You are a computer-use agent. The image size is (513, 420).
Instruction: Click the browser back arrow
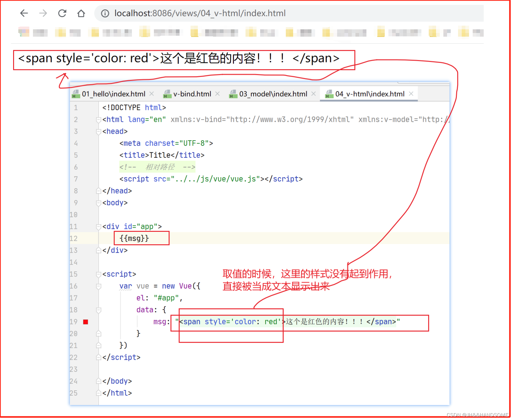coord(24,13)
